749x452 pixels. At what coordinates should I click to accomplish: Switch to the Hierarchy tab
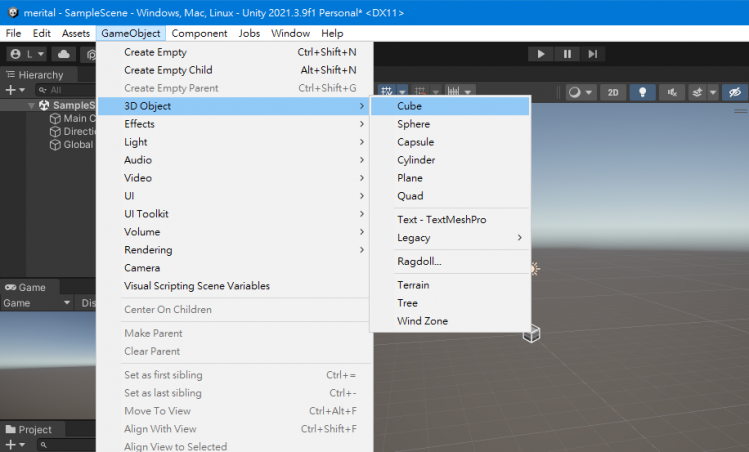coord(35,75)
